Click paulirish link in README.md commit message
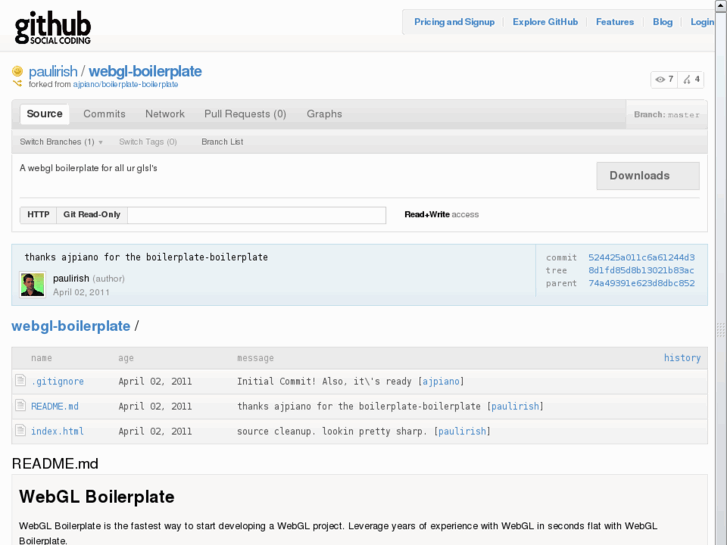The width and height of the screenshot is (727, 545). (x=515, y=406)
